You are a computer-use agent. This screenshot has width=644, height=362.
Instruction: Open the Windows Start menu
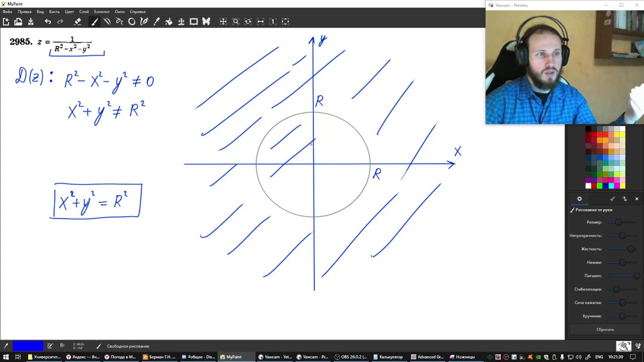coord(5,357)
